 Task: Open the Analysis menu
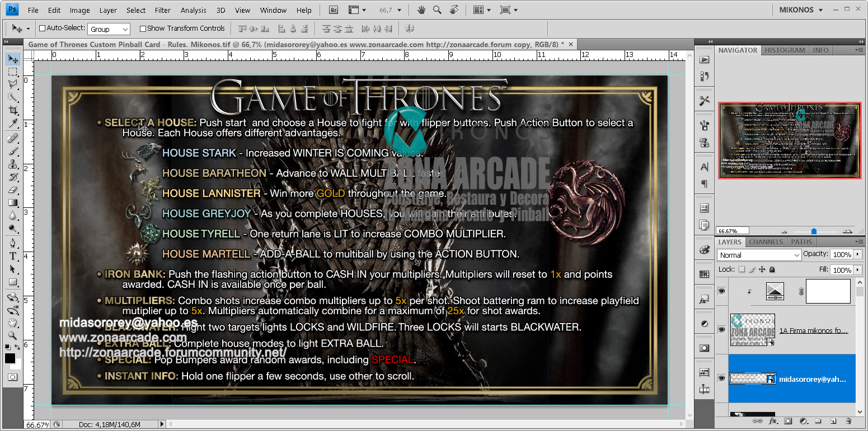[x=194, y=10]
